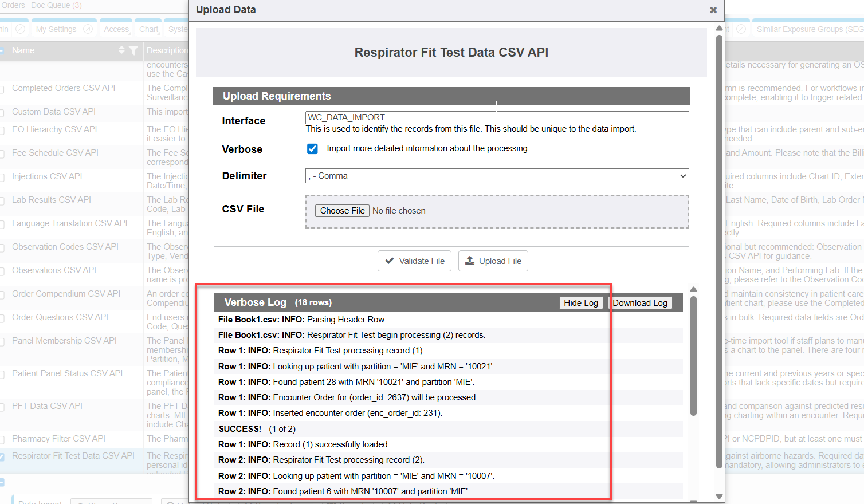
Task: Click the Validate File button
Action: 414,261
